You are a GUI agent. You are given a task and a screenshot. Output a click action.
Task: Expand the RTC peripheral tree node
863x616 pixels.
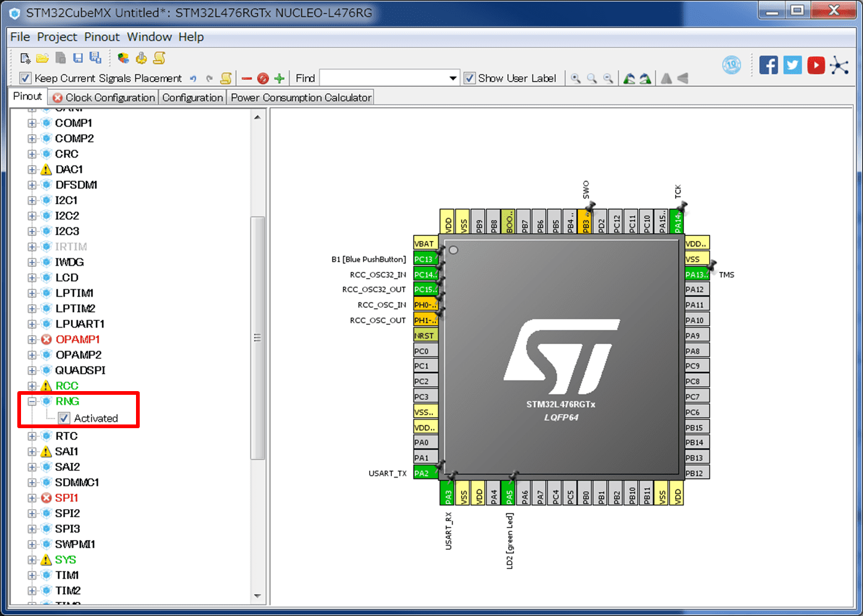pos(32,436)
